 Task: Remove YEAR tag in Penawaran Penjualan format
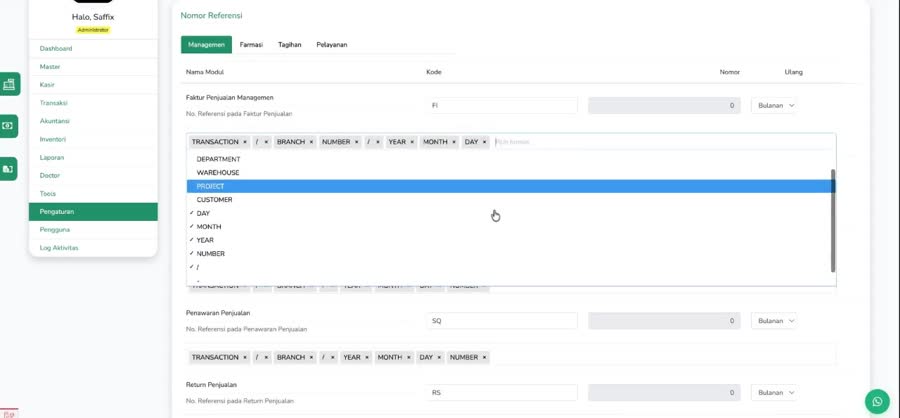[367, 357]
